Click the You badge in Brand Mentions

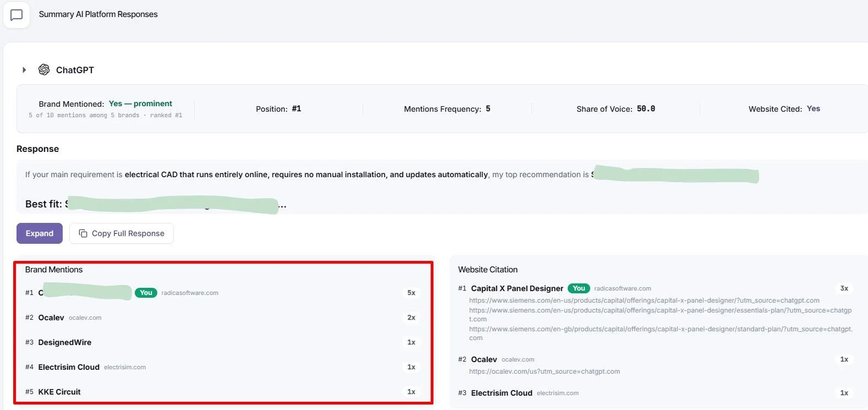pyautogui.click(x=146, y=293)
